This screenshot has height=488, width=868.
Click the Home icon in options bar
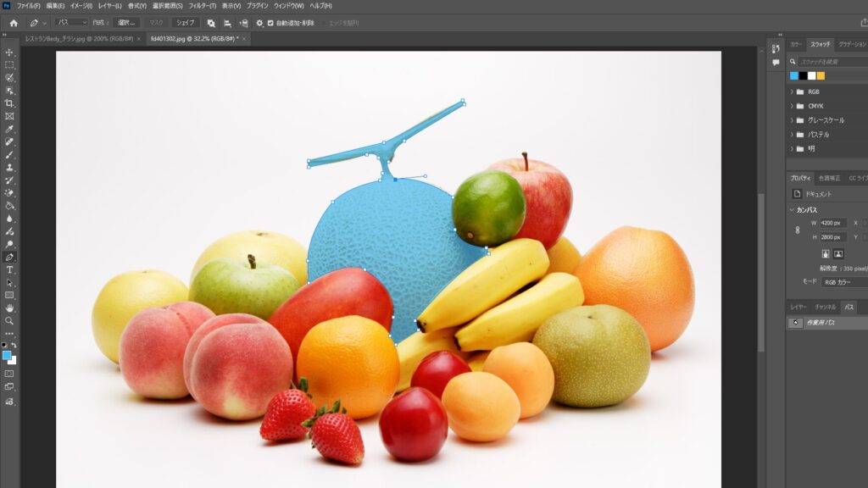pos(14,23)
